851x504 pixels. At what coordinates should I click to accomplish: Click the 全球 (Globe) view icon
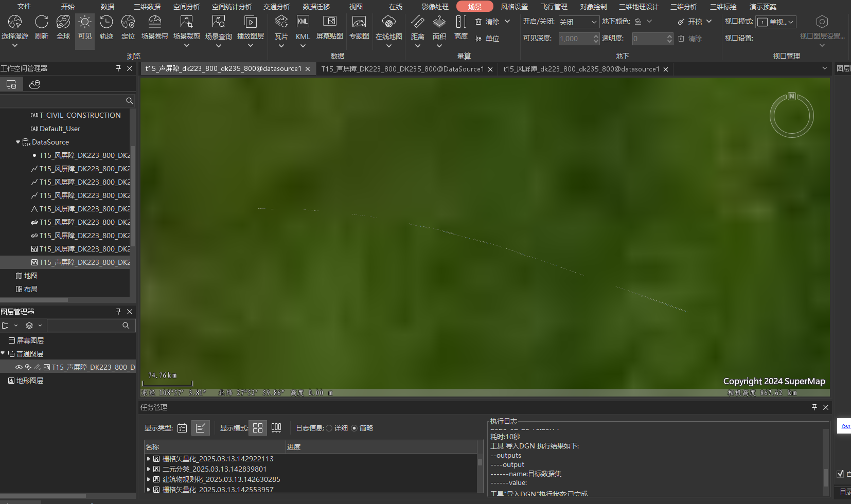pos(63,27)
